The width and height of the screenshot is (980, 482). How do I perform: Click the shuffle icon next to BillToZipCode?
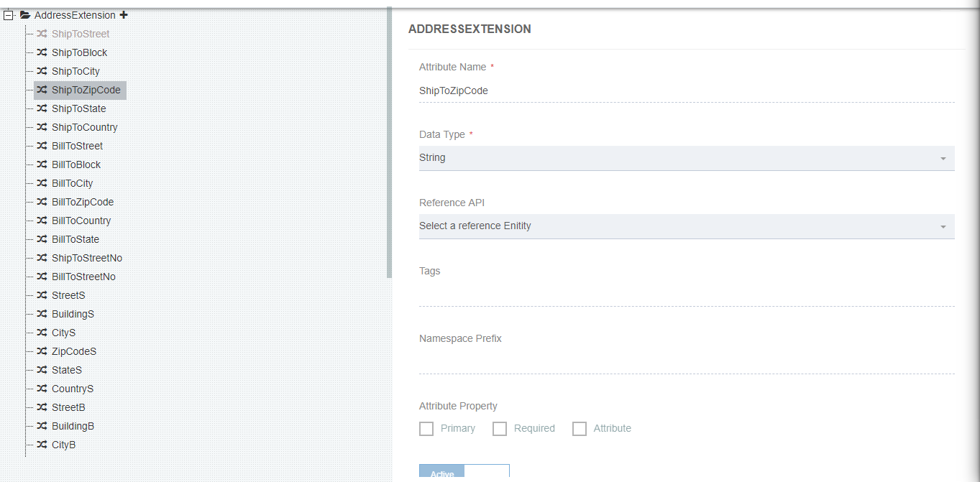(x=41, y=202)
